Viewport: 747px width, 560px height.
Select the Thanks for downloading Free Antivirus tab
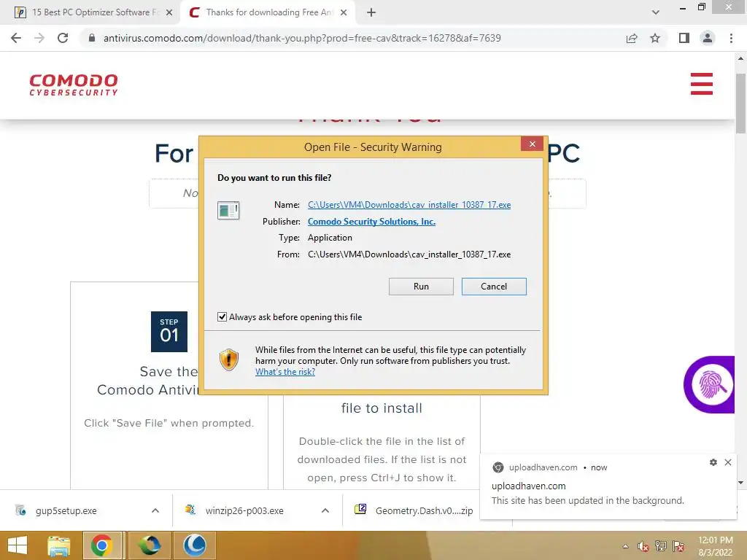click(x=267, y=12)
